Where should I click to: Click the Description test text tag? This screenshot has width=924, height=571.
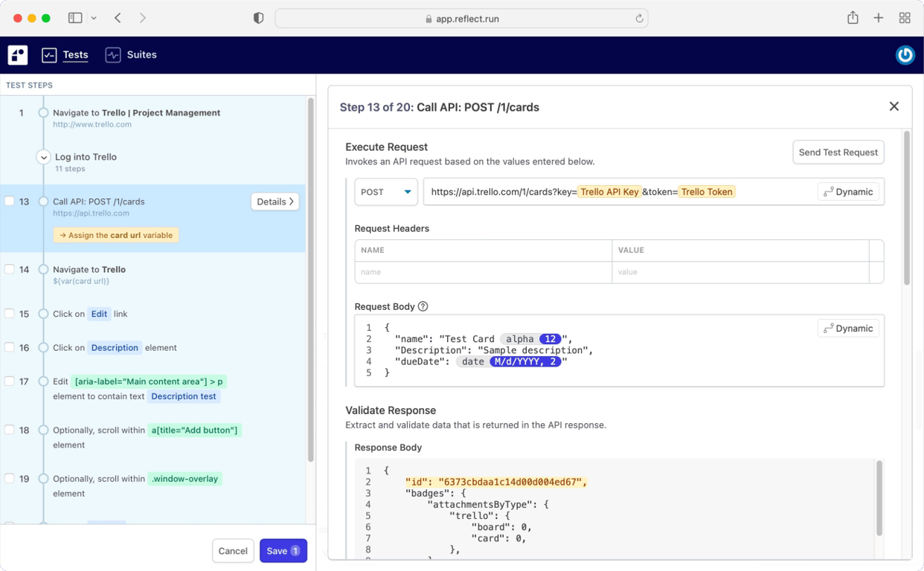coord(184,396)
